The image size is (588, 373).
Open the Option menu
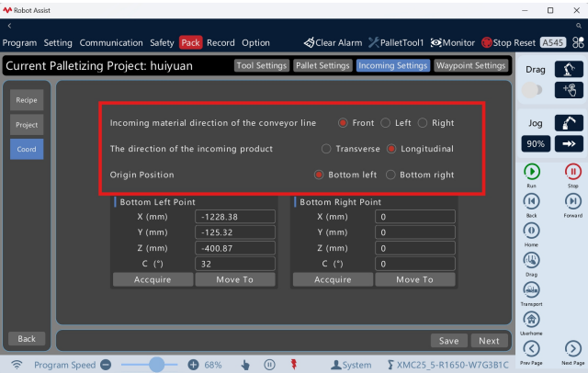coord(255,43)
